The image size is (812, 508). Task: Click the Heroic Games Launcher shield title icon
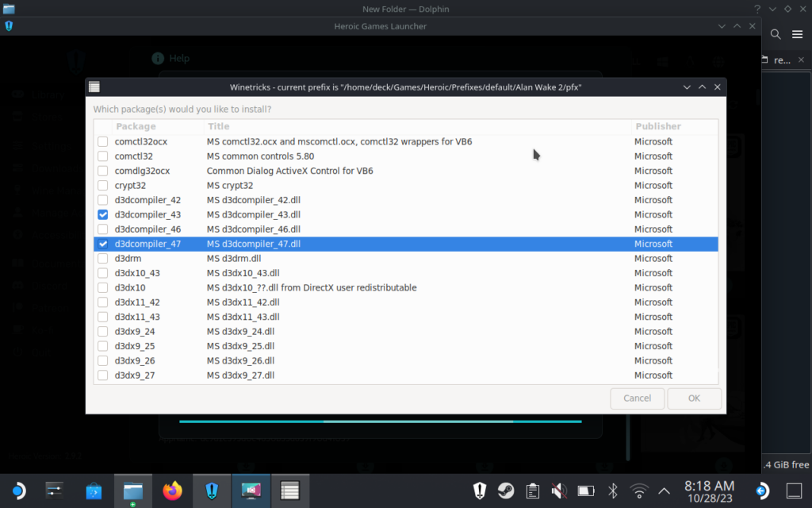[x=9, y=26]
